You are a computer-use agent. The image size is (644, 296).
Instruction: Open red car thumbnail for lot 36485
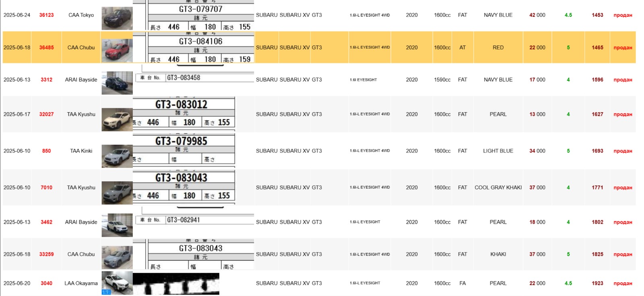[x=117, y=51]
